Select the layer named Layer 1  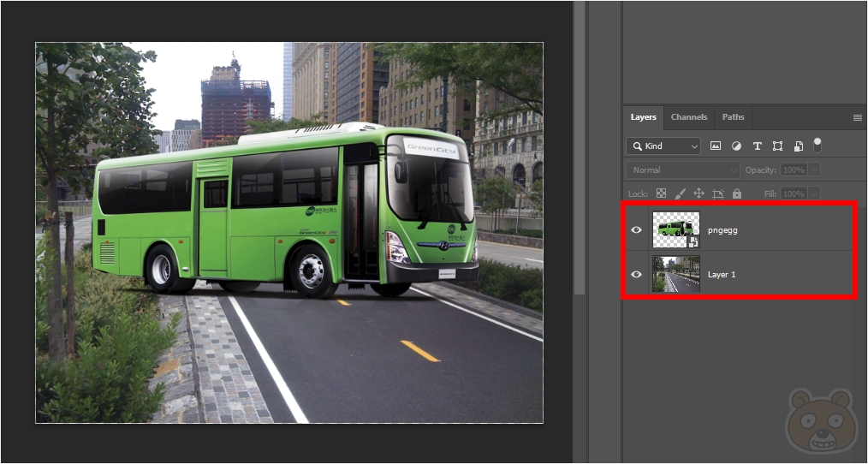click(722, 274)
